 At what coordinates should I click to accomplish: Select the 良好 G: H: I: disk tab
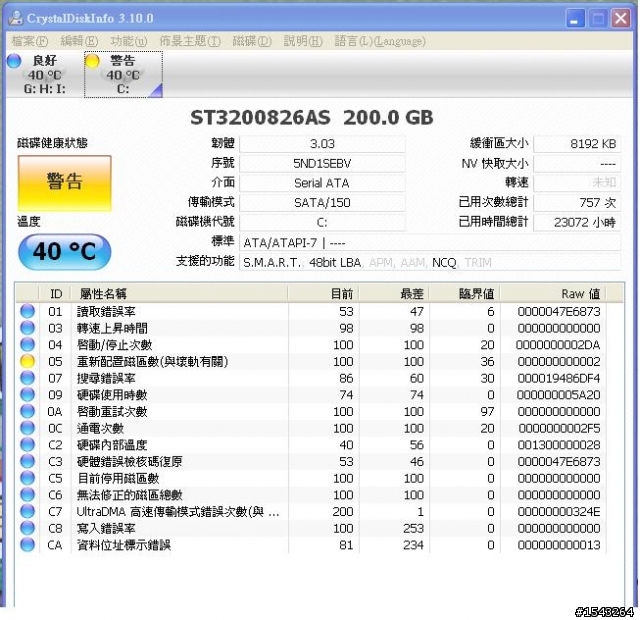pyautogui.click(x=44, y=74)
